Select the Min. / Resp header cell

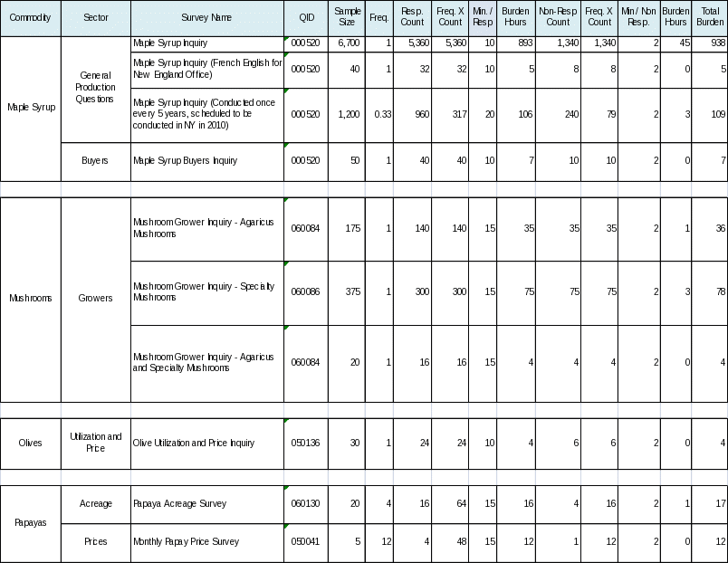483,18
